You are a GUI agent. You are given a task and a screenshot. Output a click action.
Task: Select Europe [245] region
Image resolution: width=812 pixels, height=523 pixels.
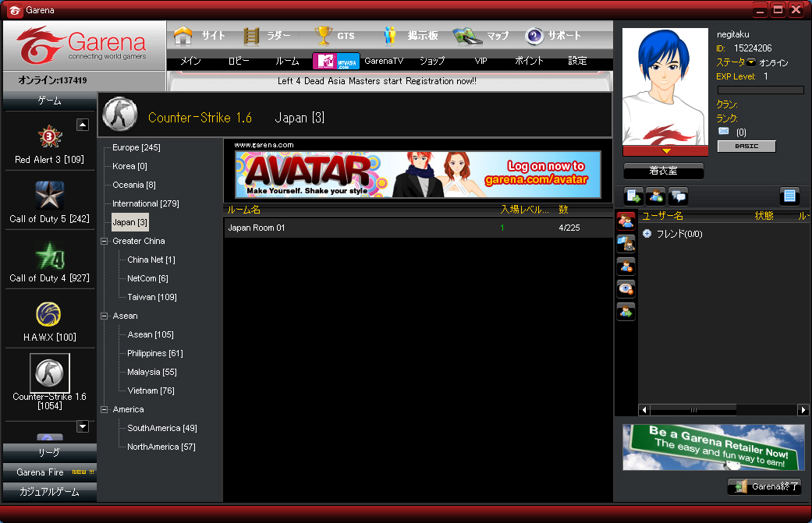[137, 147]
